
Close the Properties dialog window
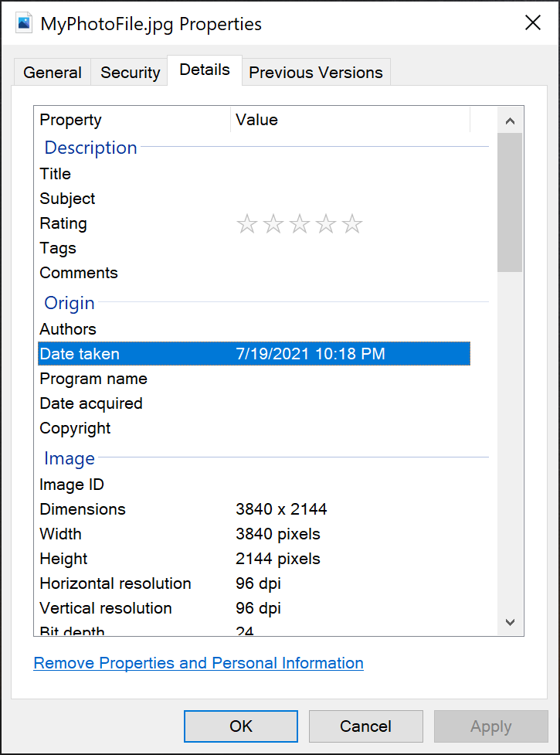[x=532, y=22]
